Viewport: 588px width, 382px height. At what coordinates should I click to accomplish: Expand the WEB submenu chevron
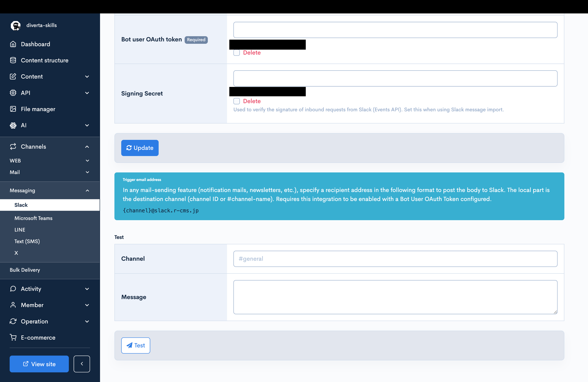pyautogui.click(x=87, y=161)
